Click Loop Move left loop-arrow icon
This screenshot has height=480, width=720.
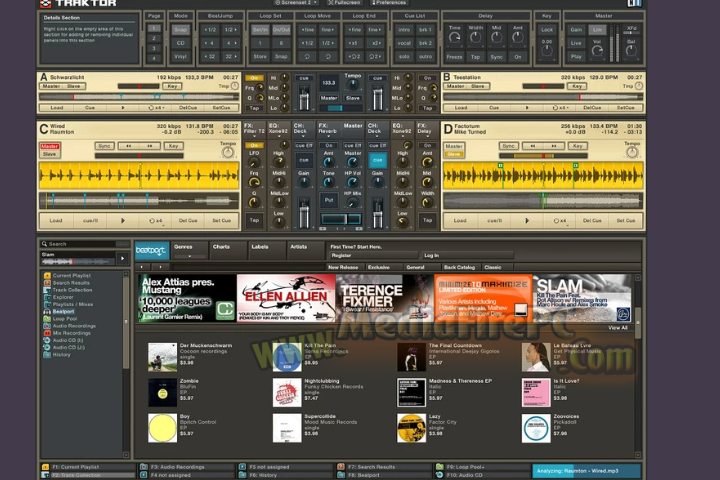[x=307, y=56]
